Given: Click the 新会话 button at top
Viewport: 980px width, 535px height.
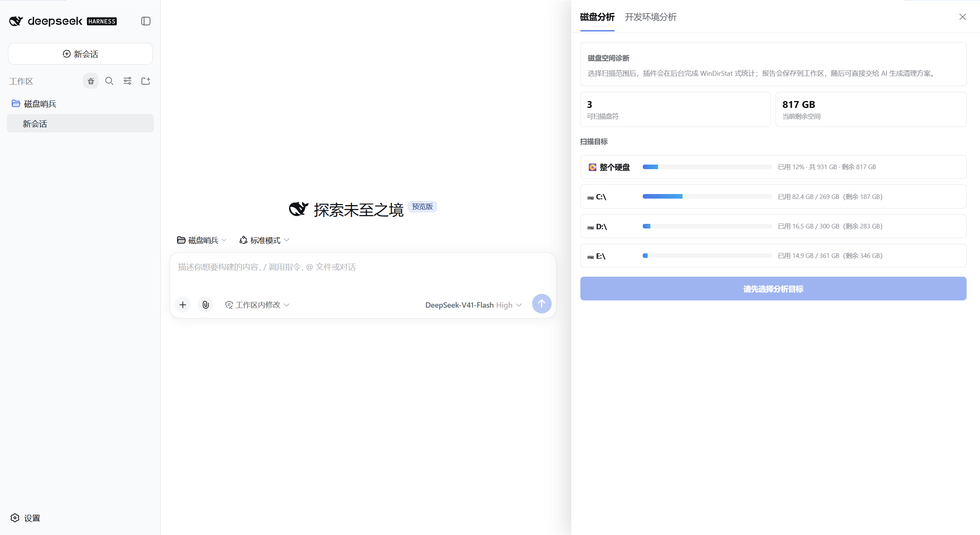Looking at the screenshot, I should pos(80,54).
